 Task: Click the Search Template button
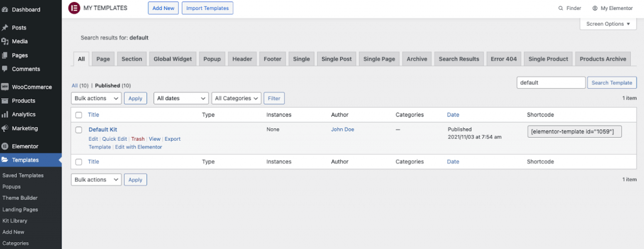pyautogui.click(x=612, y=82)
